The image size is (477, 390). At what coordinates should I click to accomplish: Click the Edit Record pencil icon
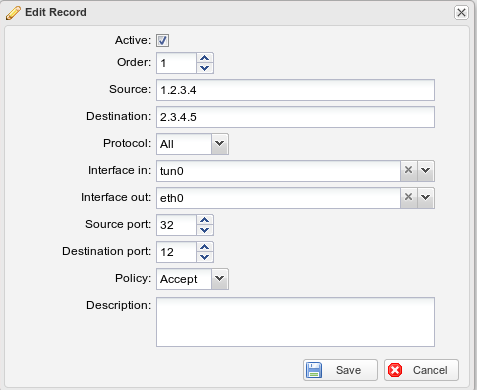[13, 13]
